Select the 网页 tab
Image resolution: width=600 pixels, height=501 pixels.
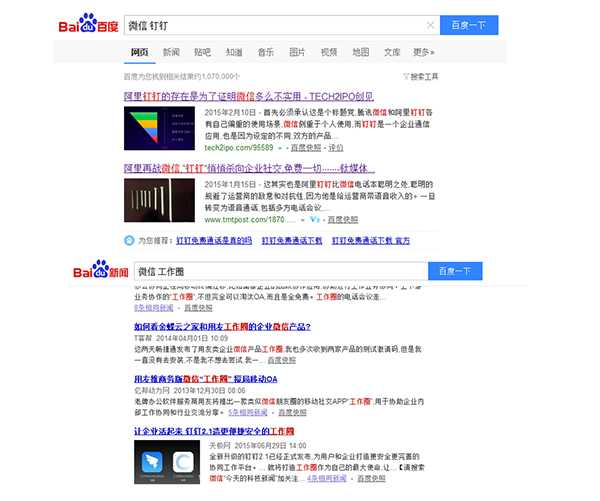[x=140, y=52]
